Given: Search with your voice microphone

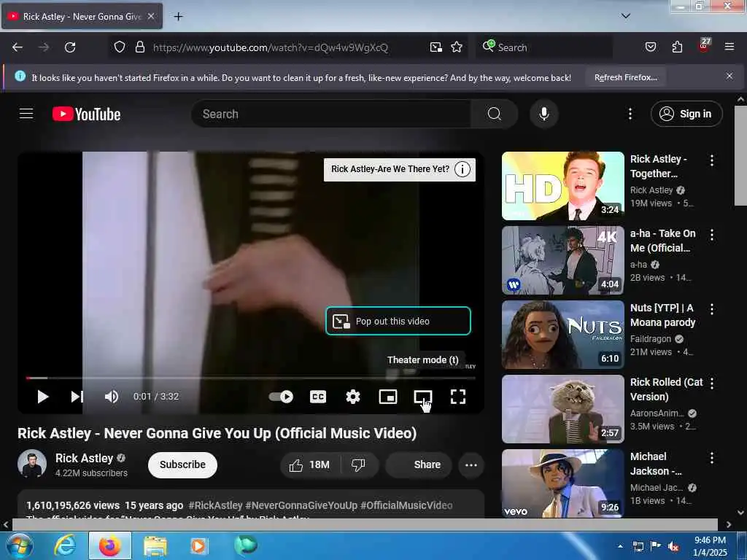Looking at the screenshot, I should coord(544,114).
